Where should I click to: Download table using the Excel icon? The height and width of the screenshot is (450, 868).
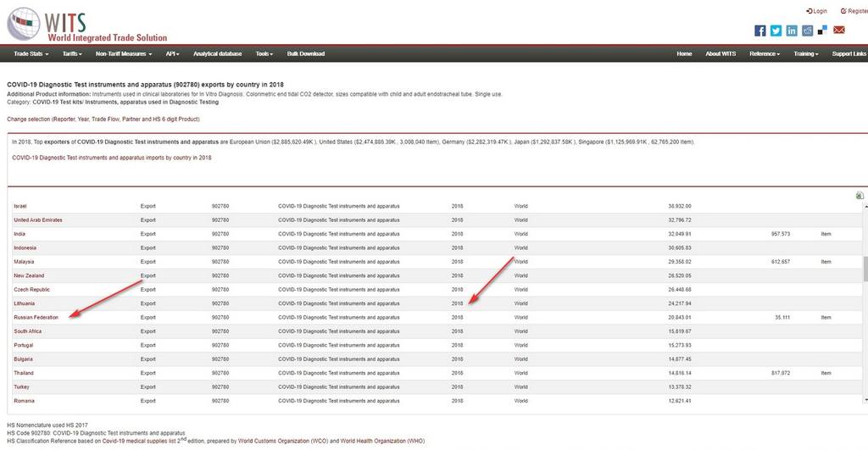[860, 196]
